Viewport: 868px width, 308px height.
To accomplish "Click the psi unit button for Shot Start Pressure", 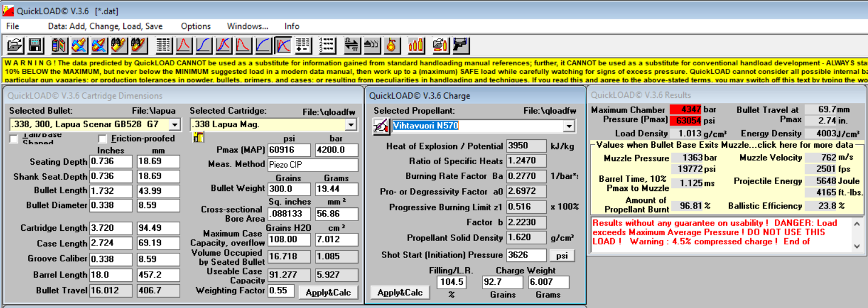I will pyautogui.click(x=562, y=256).
